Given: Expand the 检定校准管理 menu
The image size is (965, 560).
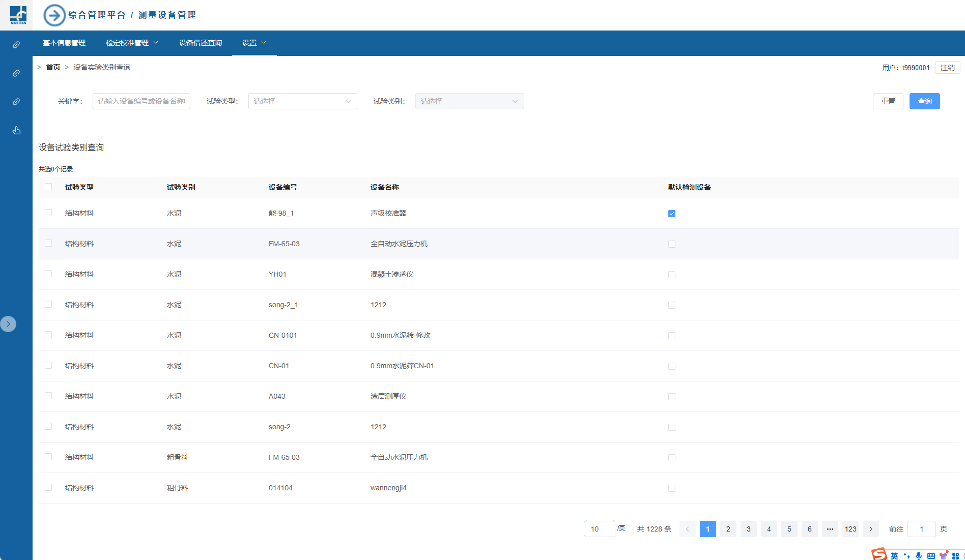Looking at the screenshot, I should pyautogui.click(x=132, y=43).
